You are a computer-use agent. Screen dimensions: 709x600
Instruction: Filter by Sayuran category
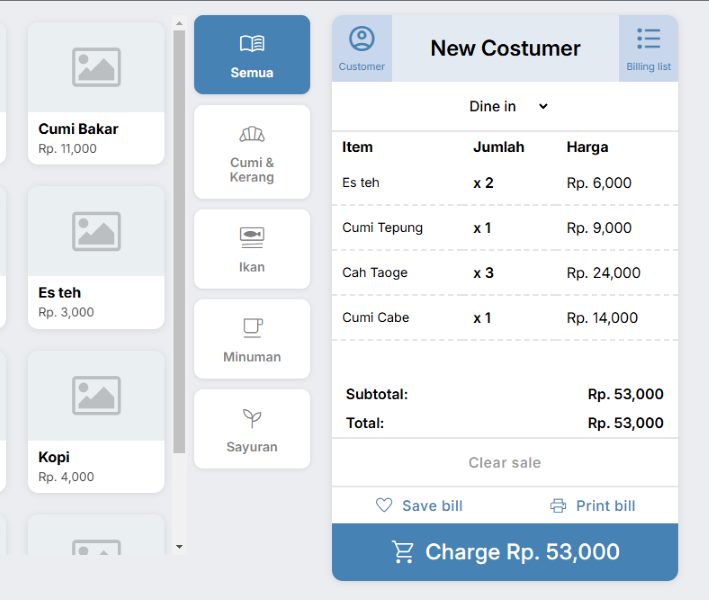coord(252,429)
